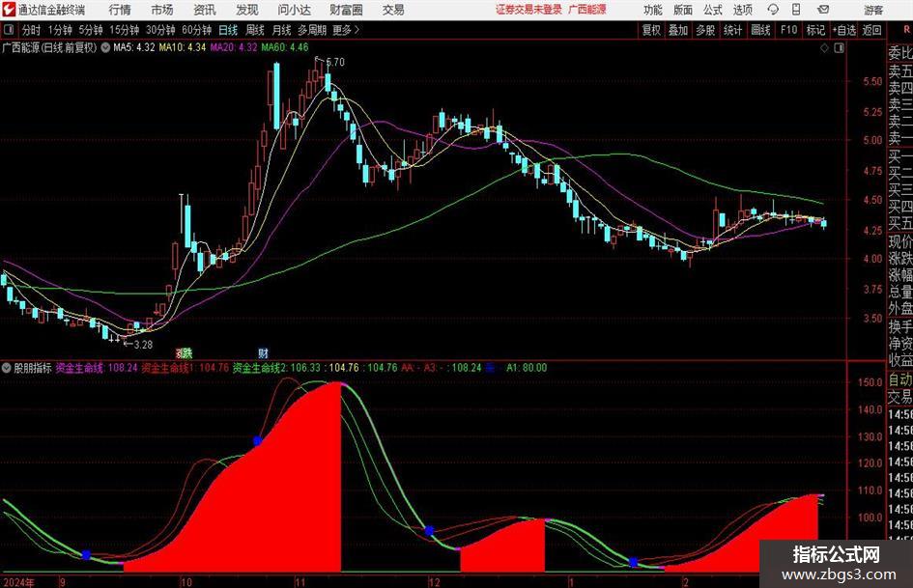This screenshot has width=913, height=588.
Task: Open the 选项 menu
Action: click(x=742, y=10)
